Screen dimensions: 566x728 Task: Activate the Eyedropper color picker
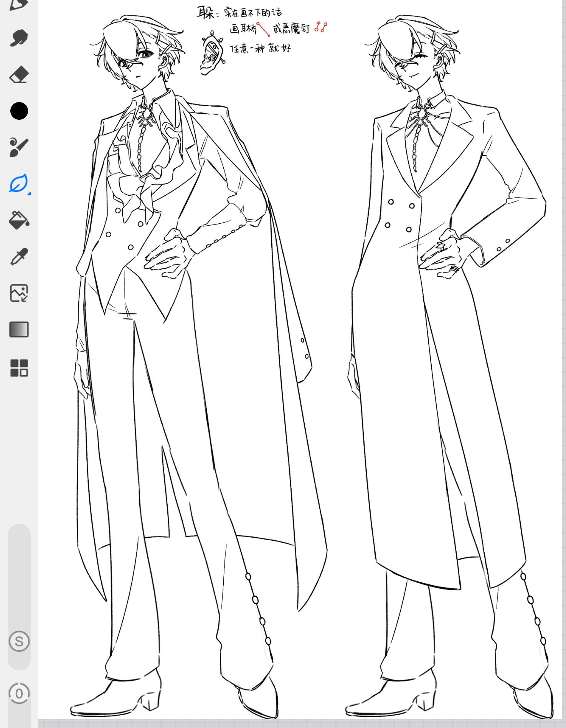pyautogui.click(x=19, y=257)
